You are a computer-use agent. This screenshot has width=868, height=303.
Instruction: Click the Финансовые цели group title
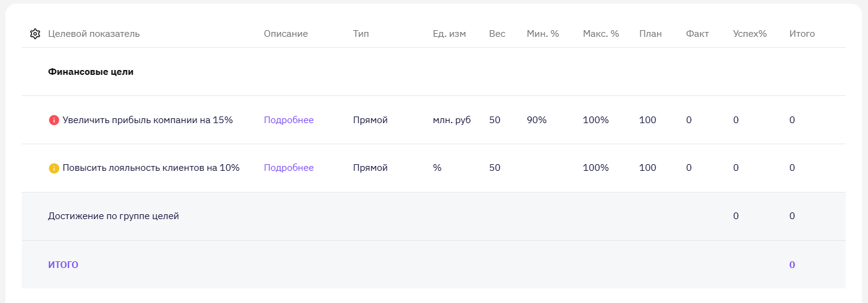[x=91, y=72]
